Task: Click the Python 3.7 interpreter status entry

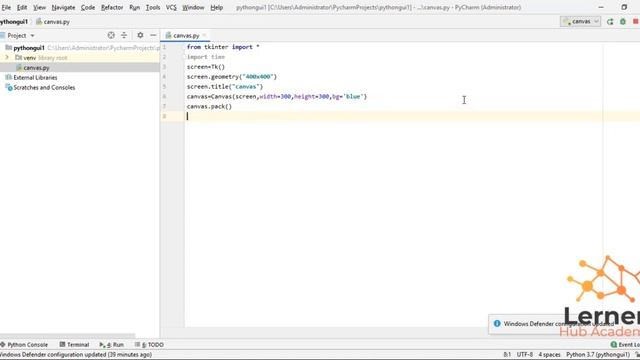Action: click(x=598, y=354)
